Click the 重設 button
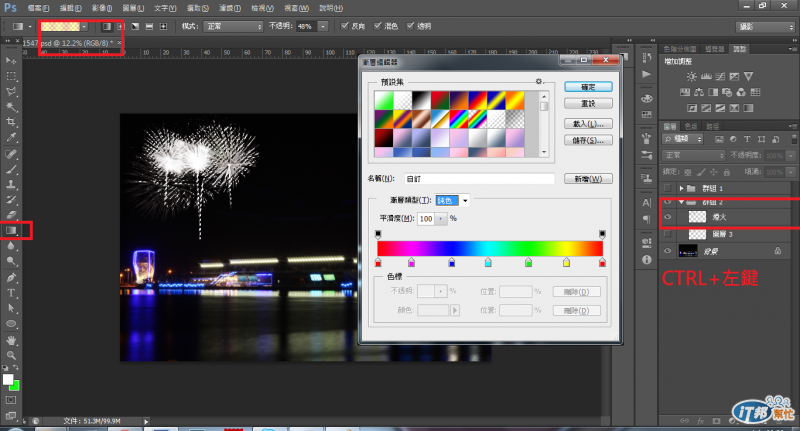Viewport: 800px width, 431px height. 588,104
